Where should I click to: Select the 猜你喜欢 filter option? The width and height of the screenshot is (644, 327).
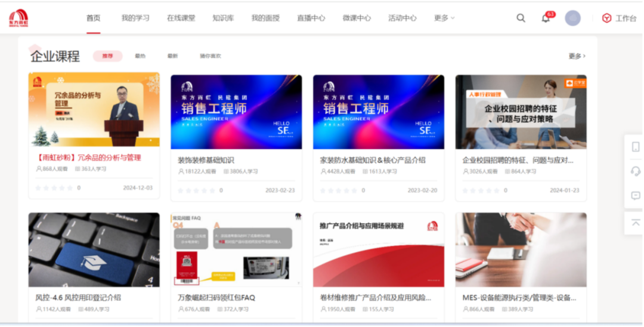[x=210, y=56]
